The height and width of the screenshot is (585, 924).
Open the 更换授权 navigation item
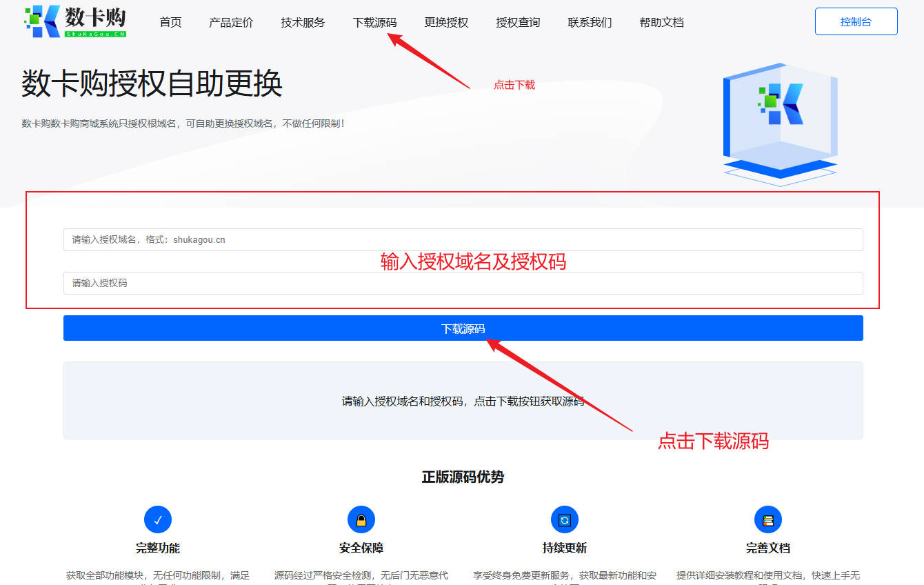tap(446, 22)
